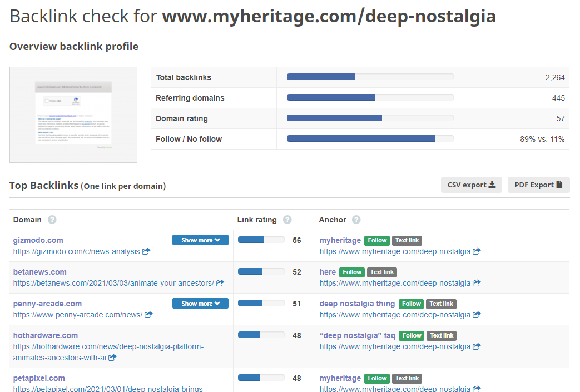Image resolution: width=580 pixels, height=392 pixels.
Task: Click the website preview thumbnail
Action: tap(73, 114)
